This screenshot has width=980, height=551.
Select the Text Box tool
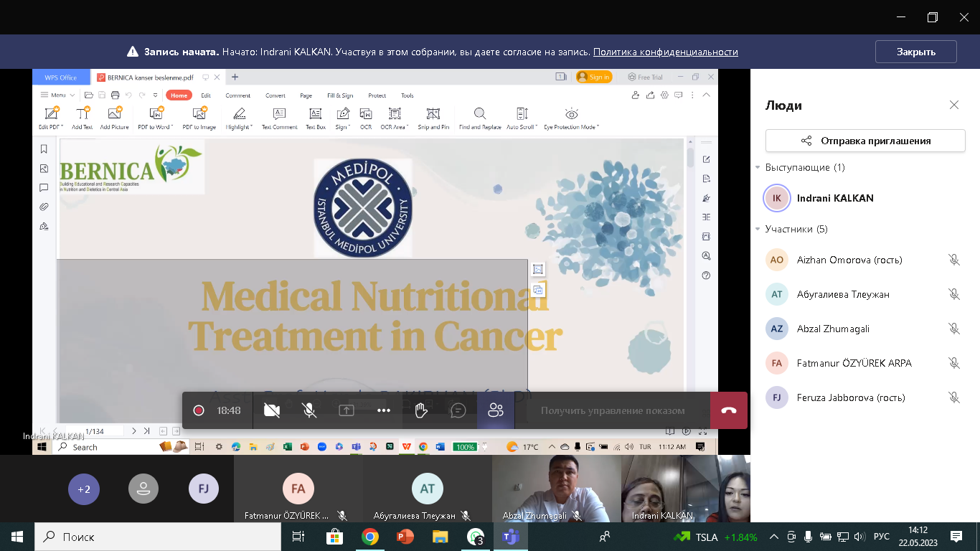pos(316,118)
